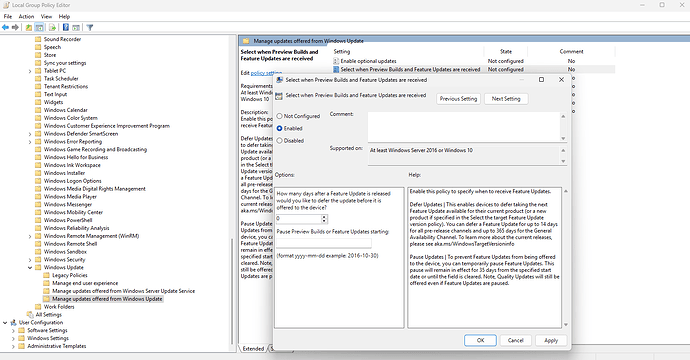The width and height of the screenshot is (690, 360).
Task: Click the Enable optional updates policy icon
Action: 336,61
